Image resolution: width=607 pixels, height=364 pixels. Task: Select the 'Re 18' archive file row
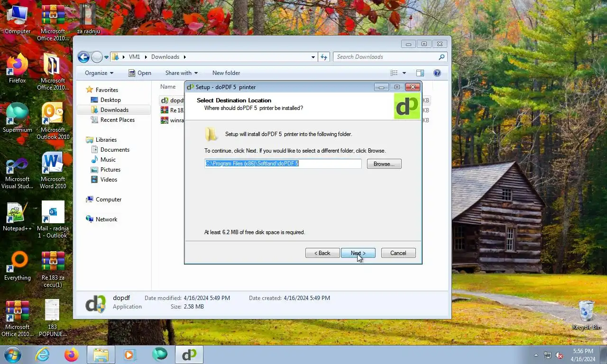pyautogui.click(x=173, y=110)
